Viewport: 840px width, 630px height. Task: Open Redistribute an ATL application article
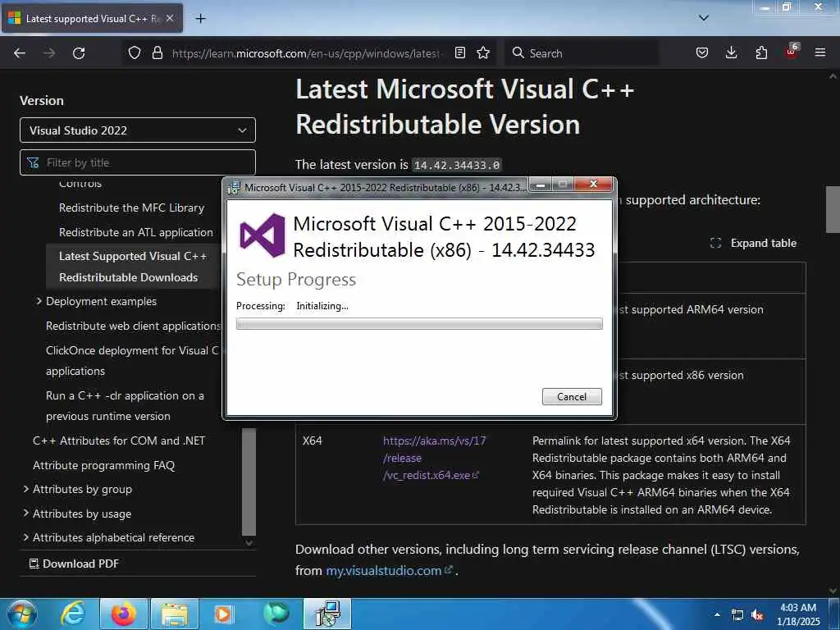click(136, 232)
